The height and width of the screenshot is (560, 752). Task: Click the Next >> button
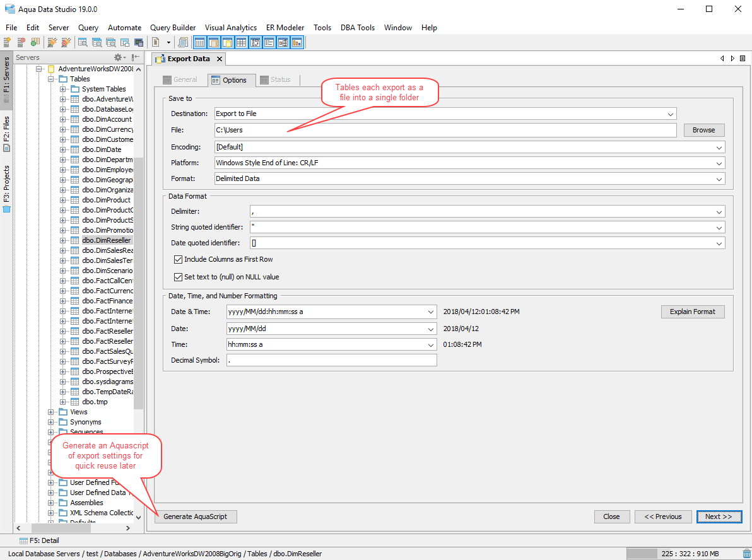coord(719,516)
